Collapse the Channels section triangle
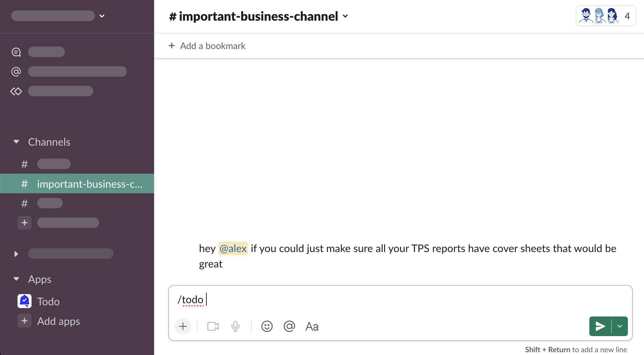This screenshot has width=644, height=355. point(16,142)
